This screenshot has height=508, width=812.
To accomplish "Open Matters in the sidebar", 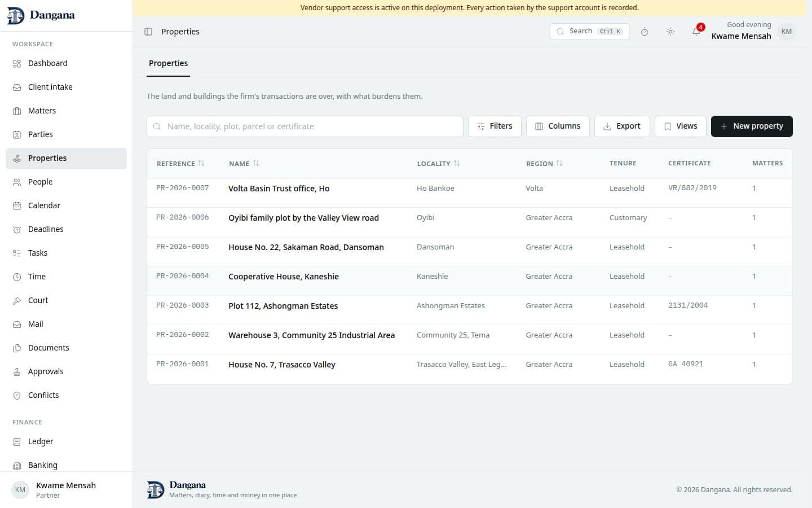I will (66, 111).
